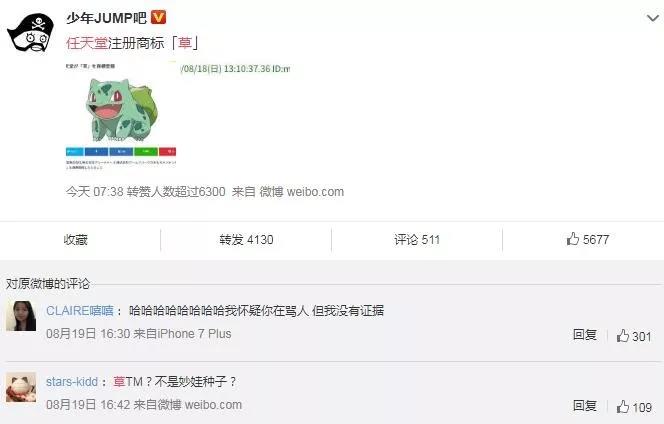Open stars-kidd username link
Screen dimensions: 664x424
click(72, 382)
